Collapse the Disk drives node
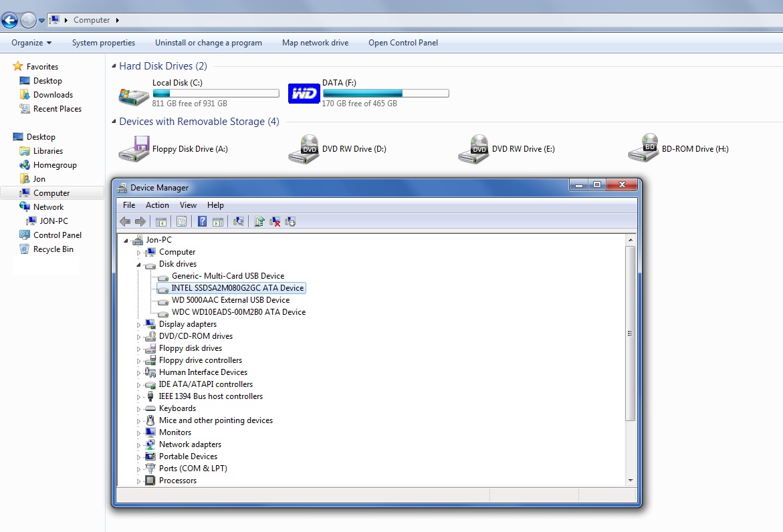The width and height of the screenshot is (783, 532). point(139,265)
